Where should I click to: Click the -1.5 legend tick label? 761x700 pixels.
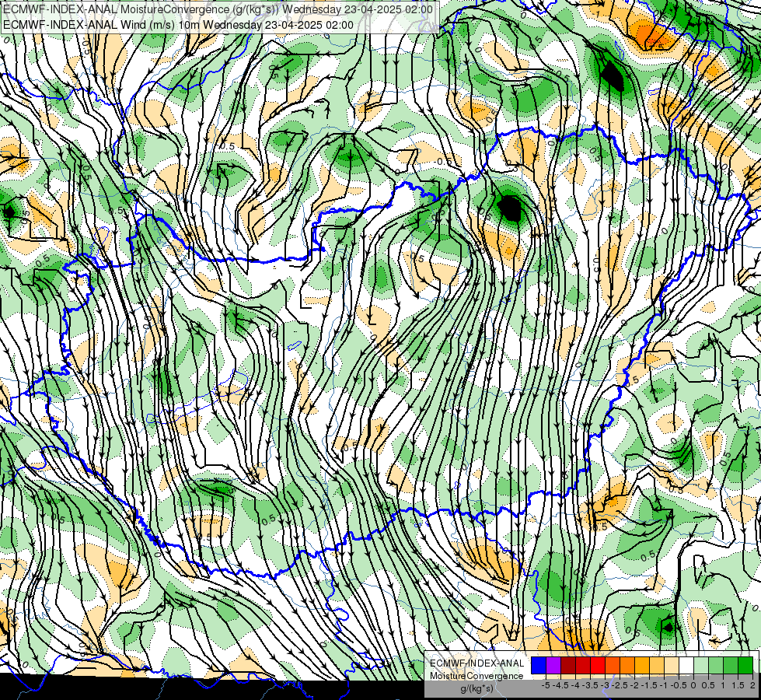649,685
